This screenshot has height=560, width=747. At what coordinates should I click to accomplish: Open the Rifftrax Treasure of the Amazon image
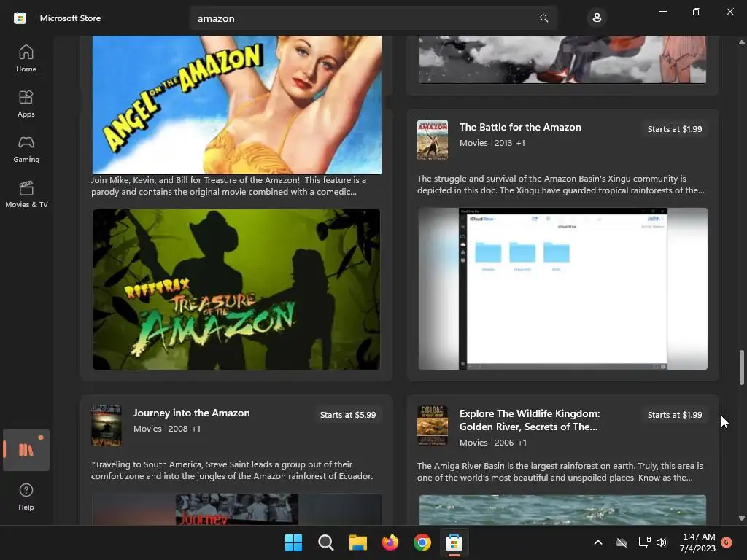click(x=237, y=289)
